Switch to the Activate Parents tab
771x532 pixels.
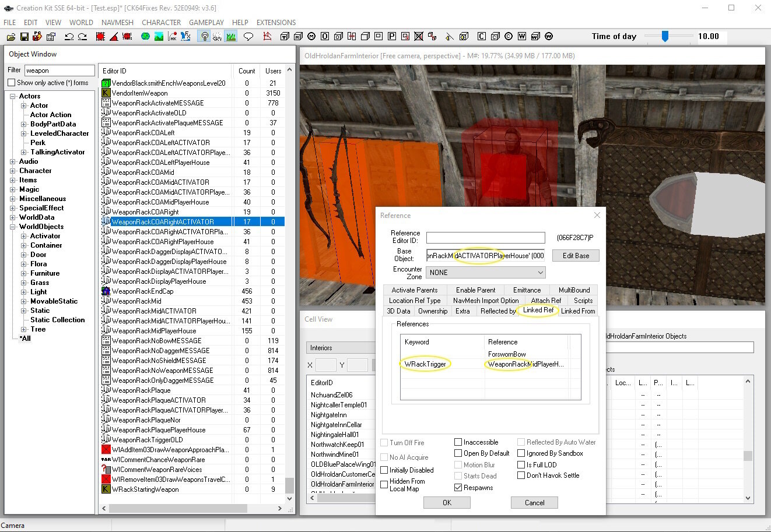pyautogui.click(x=415, y=290)
